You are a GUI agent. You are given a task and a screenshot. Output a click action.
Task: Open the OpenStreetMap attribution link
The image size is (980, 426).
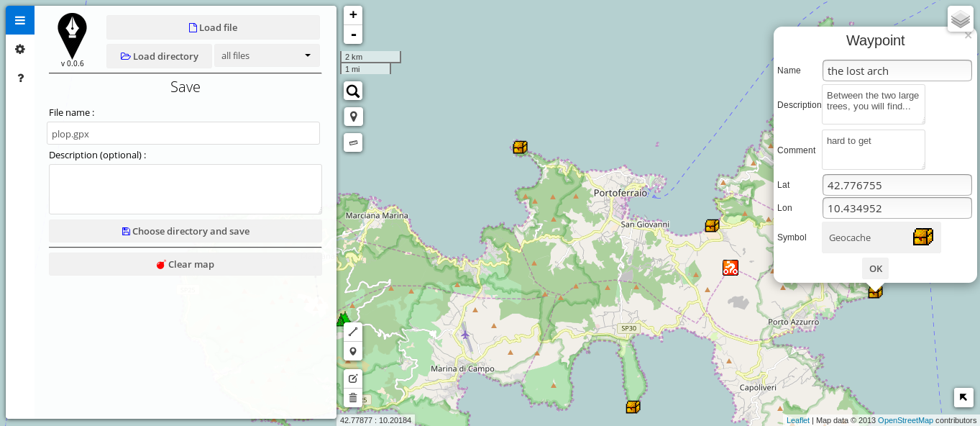click(905, 420)
